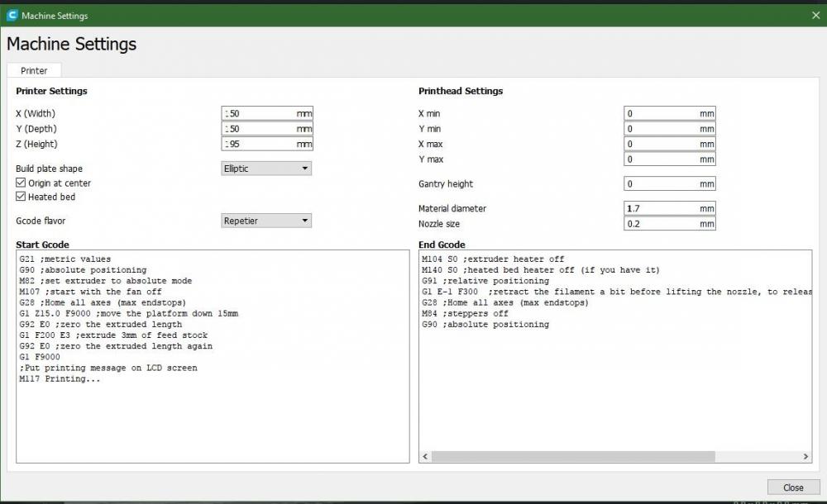The width and height of the screenshot is (827, 504).
Task: Click the 'G92 E0 ;zero the extruded length again' line
Action: (116, 346)
